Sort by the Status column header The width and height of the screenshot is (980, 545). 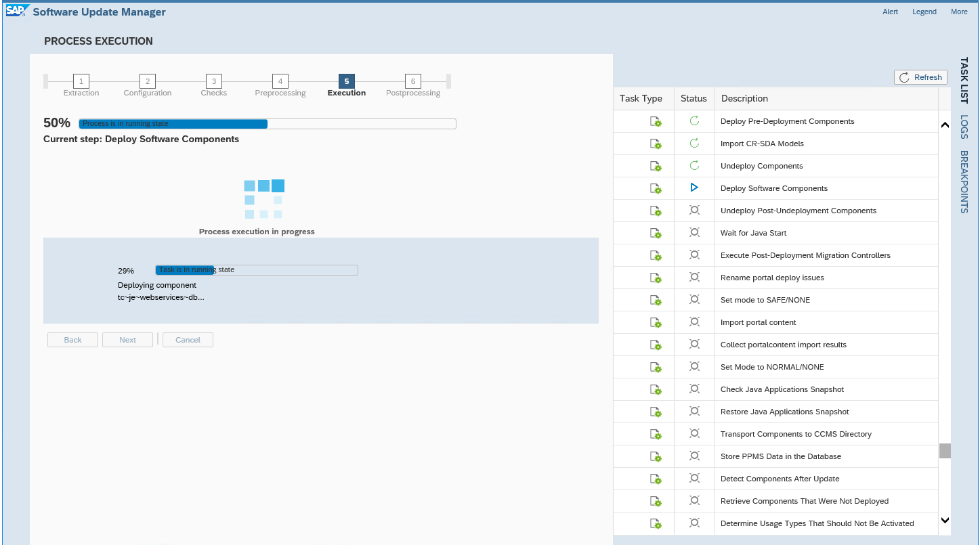pyautogui.click(x=694, y=99)
